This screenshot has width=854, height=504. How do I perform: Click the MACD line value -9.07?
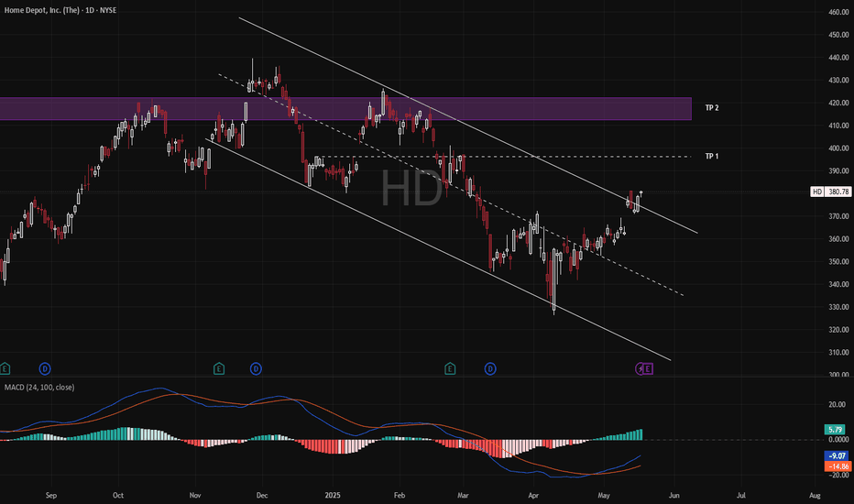(x=838, y=456)
